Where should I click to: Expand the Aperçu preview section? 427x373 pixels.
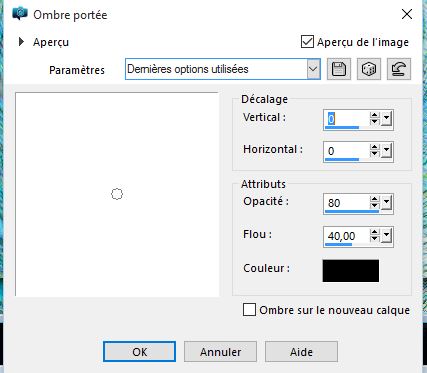tap(22, 42)
